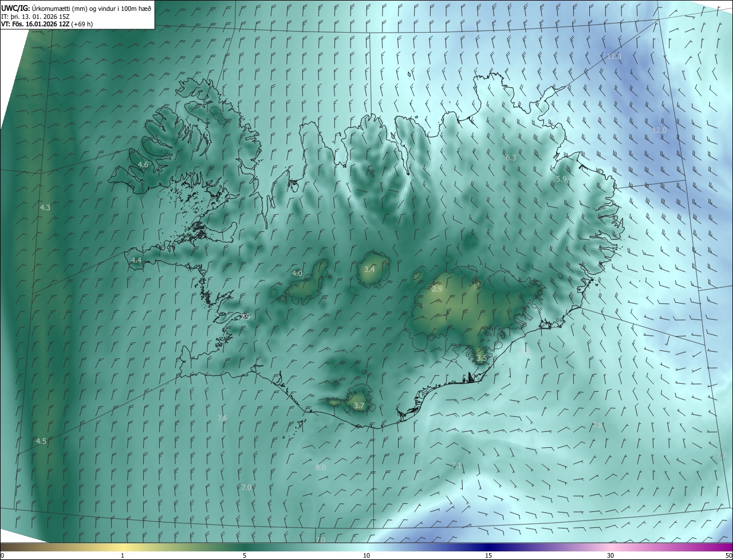Viewport: 733px width, 560px height.
Task: Click the title text 'Úrkomumætti (mm) og vindur í 100m hæð'
Action: click(92, 8)
